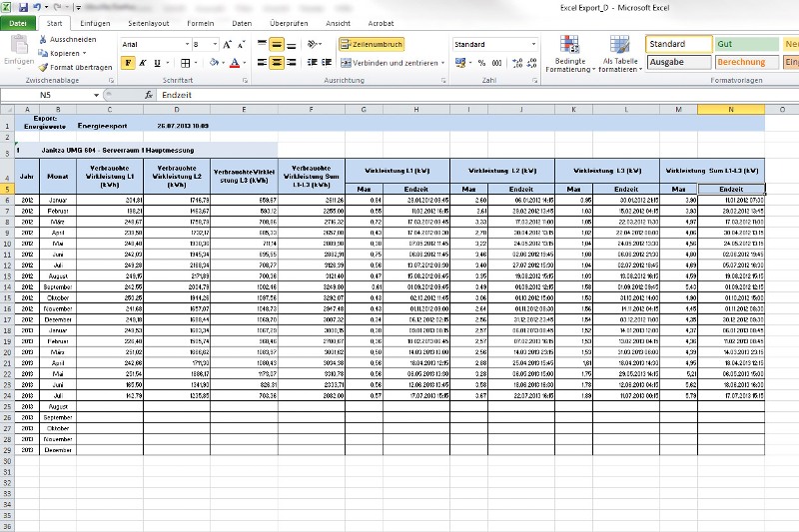Switch to Seitenlayout ribbon tab
799x532 pixels.
(148, 23)
